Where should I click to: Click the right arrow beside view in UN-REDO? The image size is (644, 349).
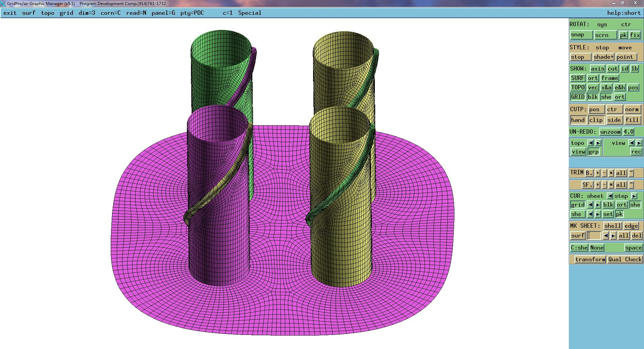[639, 143]
